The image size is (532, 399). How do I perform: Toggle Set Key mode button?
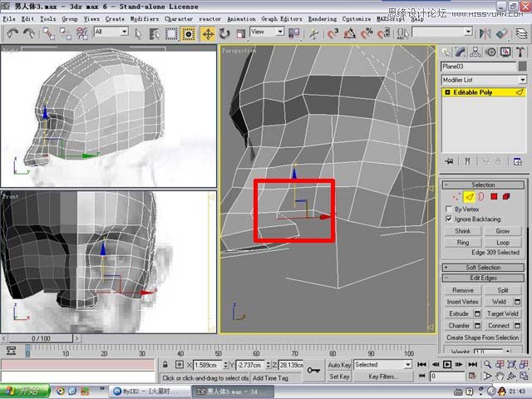339,377
